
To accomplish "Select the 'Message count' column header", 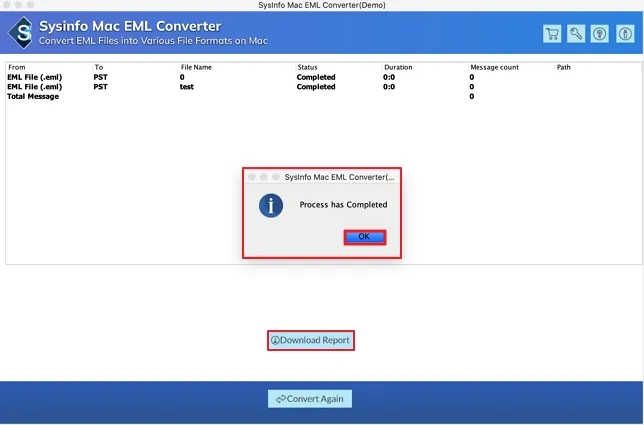I will pyautogui.click(x=494, y=67).
